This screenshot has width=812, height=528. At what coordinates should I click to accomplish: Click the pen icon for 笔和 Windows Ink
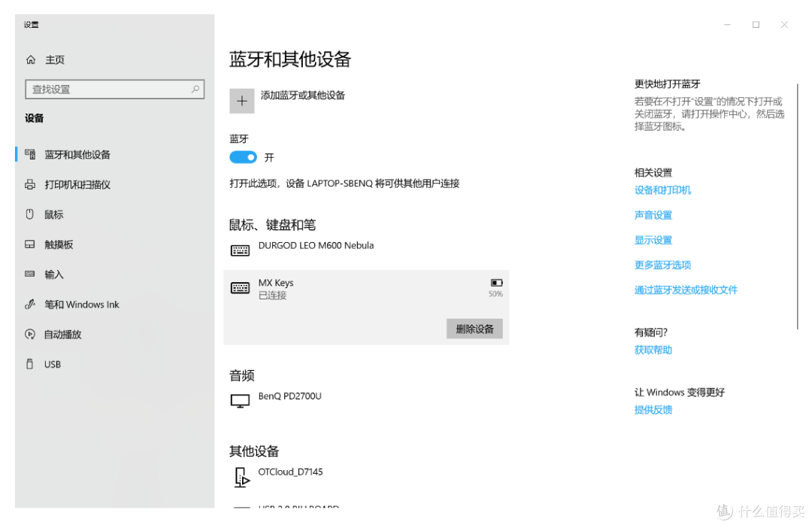point(30,304)
